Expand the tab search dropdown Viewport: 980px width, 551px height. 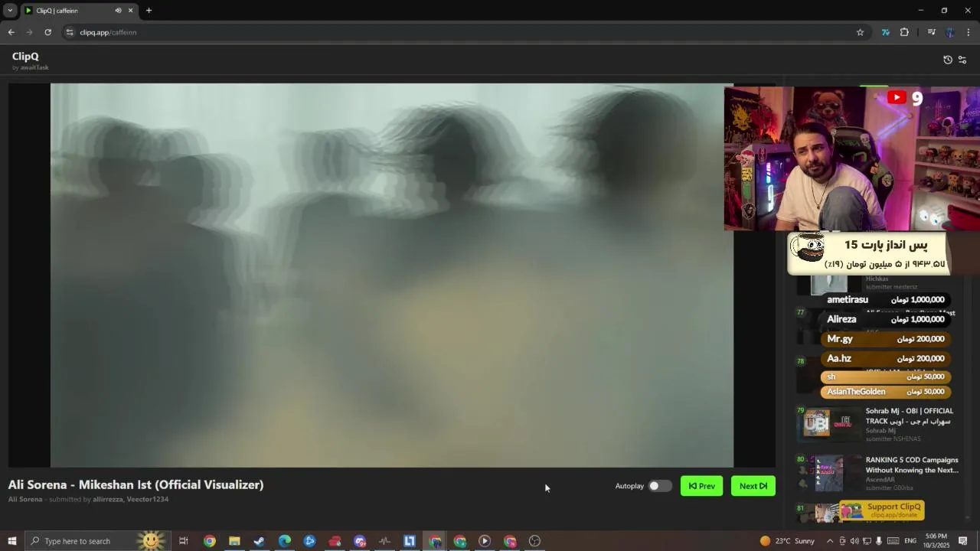(10, 11)
